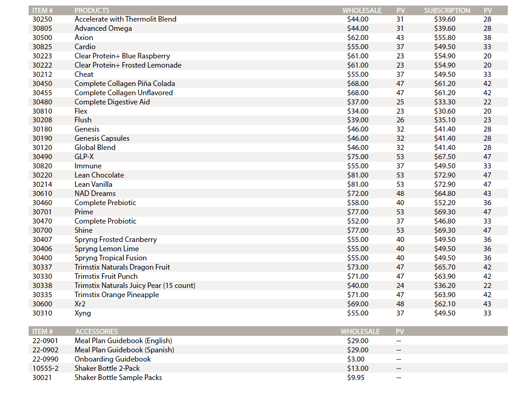Image resolution: width=529 pixels, height=420 pixels.
Task: Click the $34.00 wholesale price for Flex
Action: 358,111
